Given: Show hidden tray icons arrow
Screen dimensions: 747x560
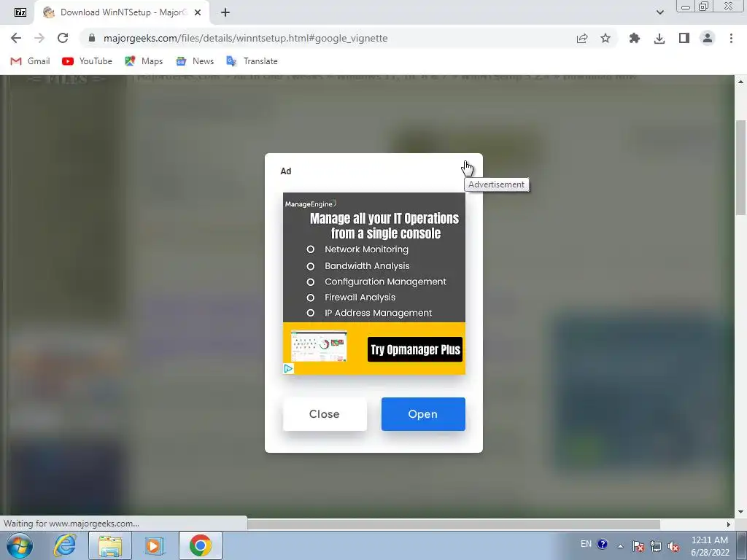Looking at the screenshot, I should point(620,546).
